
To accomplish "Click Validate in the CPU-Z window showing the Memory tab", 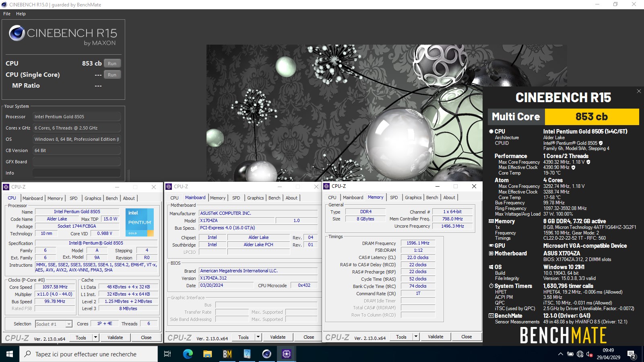I will [x=436, y=337].
